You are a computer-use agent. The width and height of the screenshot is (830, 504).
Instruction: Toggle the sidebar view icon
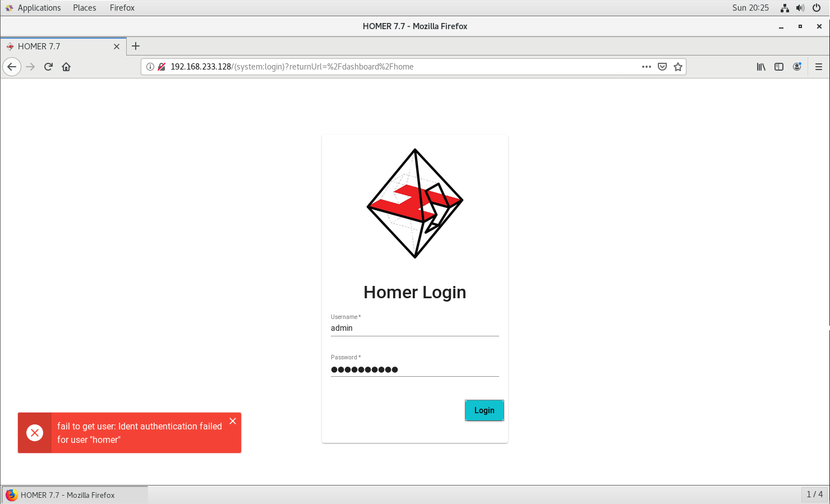tap(779, 67)
